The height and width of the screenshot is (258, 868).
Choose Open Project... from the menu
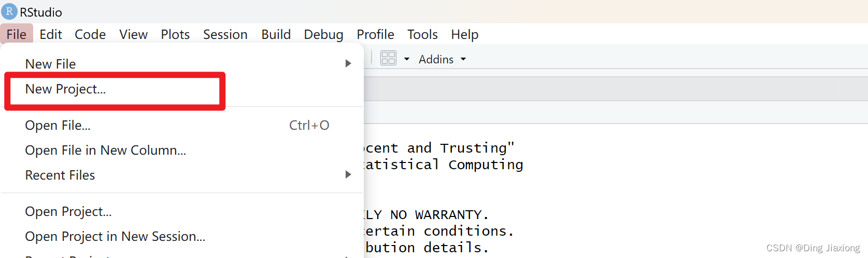68,212
